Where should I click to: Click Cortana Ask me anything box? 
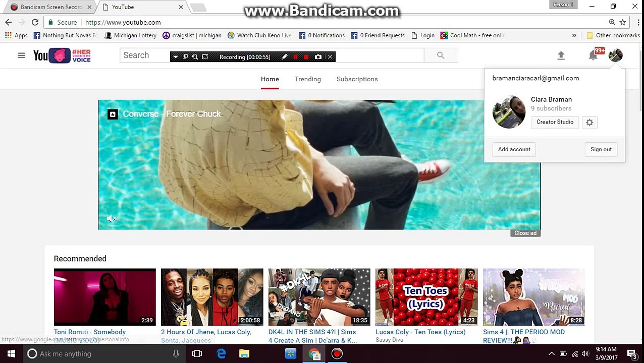click(104, 354)
